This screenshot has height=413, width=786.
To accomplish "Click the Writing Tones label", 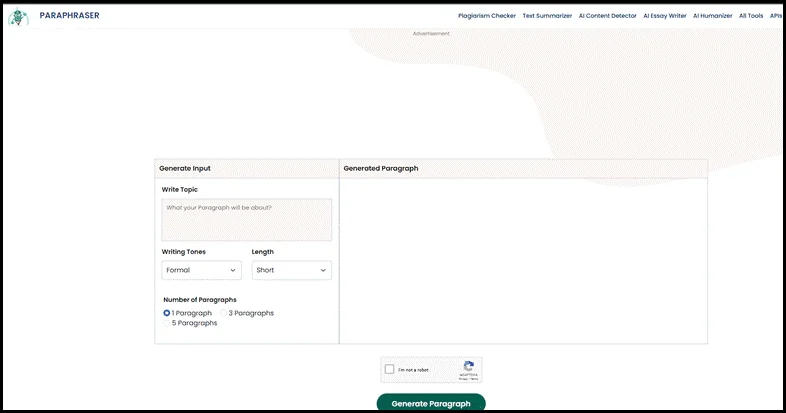I will tap(183, 252).
